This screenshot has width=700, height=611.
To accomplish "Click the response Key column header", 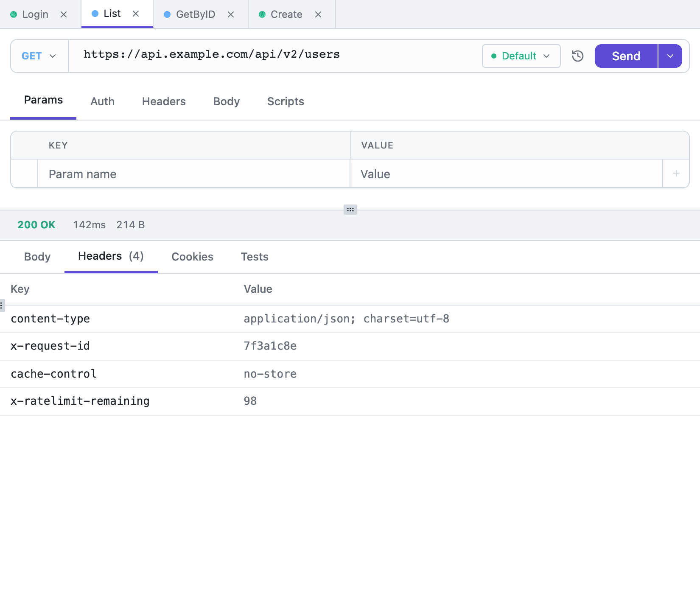I will 20,289.
